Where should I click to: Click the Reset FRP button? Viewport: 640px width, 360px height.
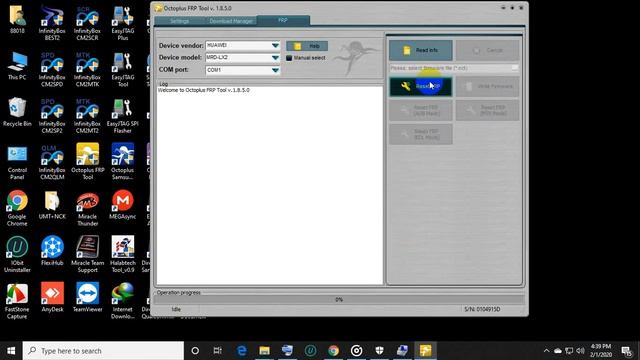421,87
